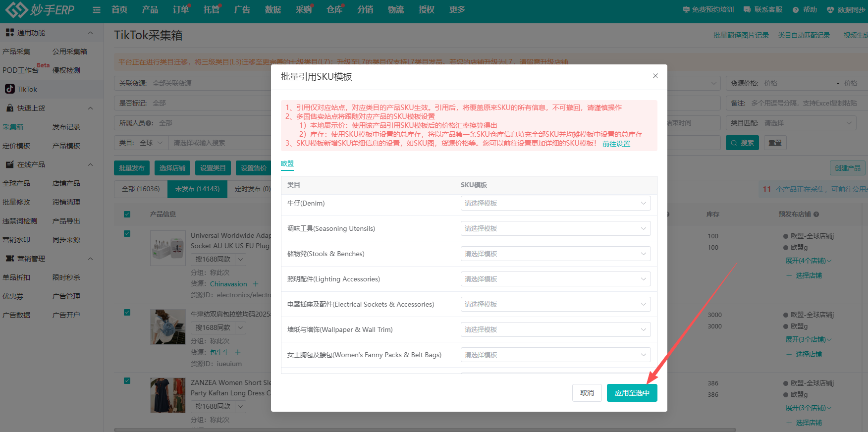Screen dimensions: 868x432
Task: Click the 应用至选中 button
Action: coord(632,393)
